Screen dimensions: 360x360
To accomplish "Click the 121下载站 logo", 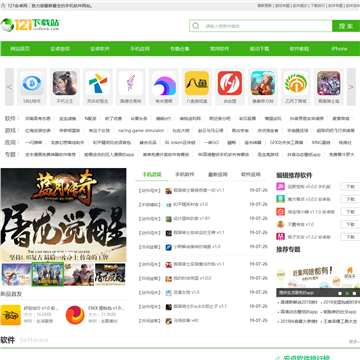I will pos(30,25).
